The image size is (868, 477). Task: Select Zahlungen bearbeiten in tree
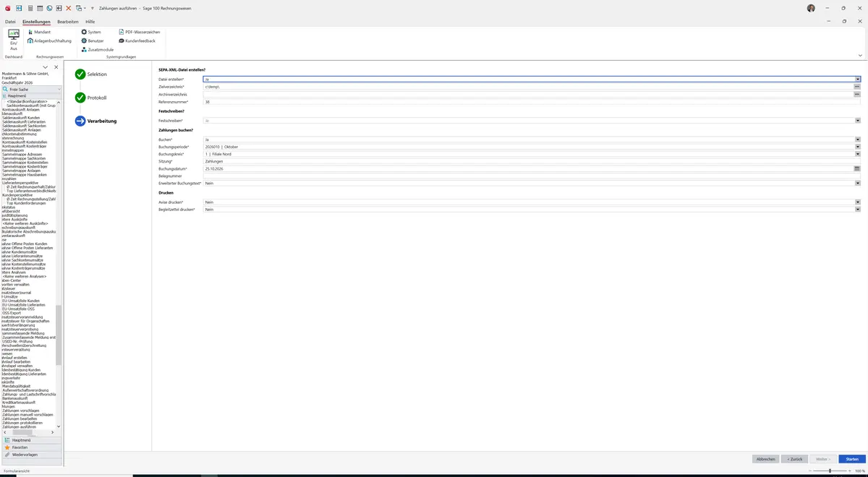coord(20,418)
